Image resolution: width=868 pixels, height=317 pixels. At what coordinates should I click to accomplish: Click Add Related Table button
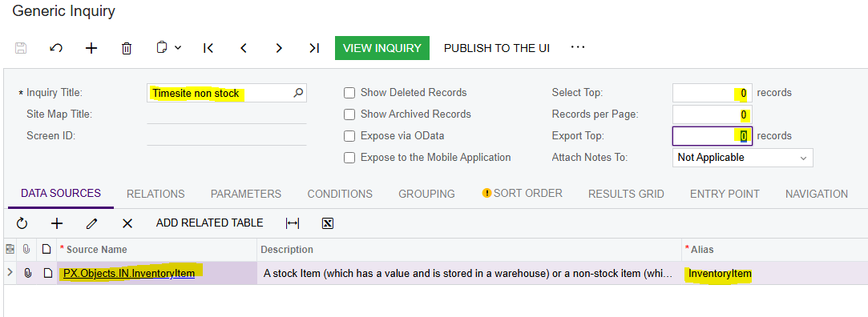click(210, 223)
